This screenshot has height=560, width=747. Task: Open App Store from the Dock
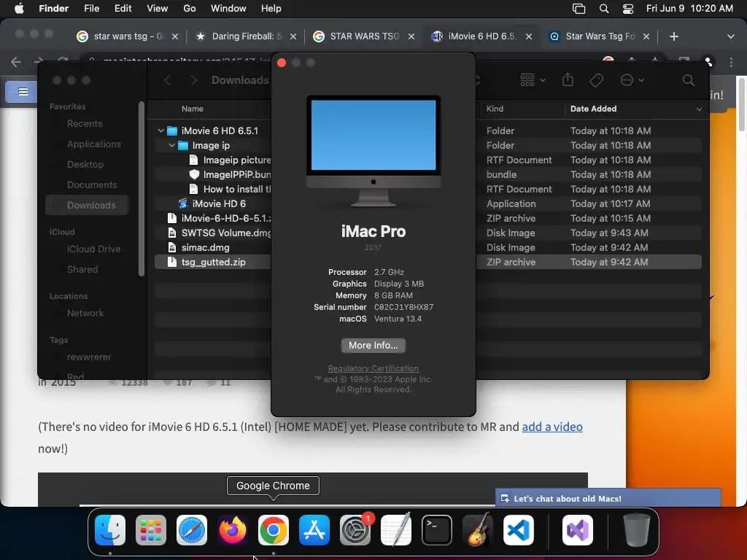(x=314, y=530)
